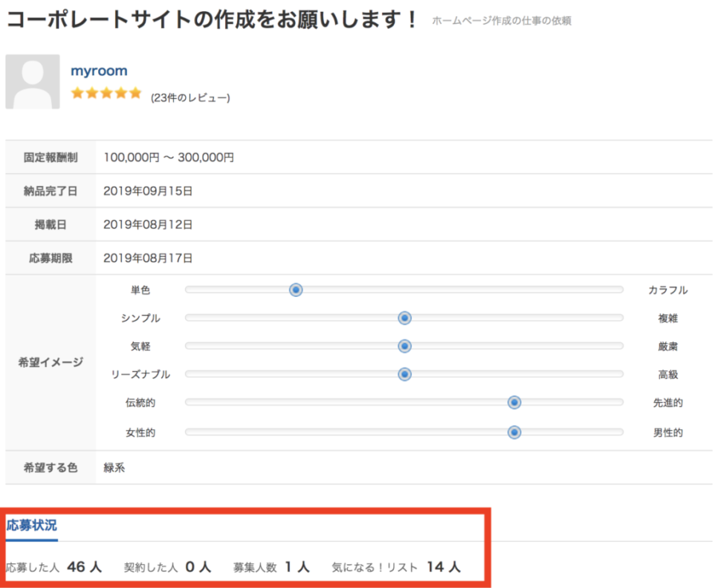Click the 2019年08月17日 application deadline
Viewport: 718px width, 588px height.
[148, 258]
